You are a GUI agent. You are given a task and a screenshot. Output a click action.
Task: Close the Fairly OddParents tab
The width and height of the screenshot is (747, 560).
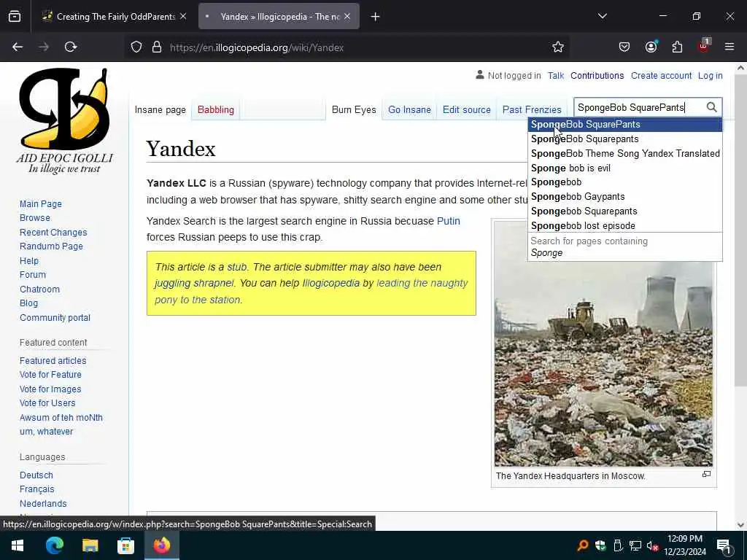coord(183,16)
